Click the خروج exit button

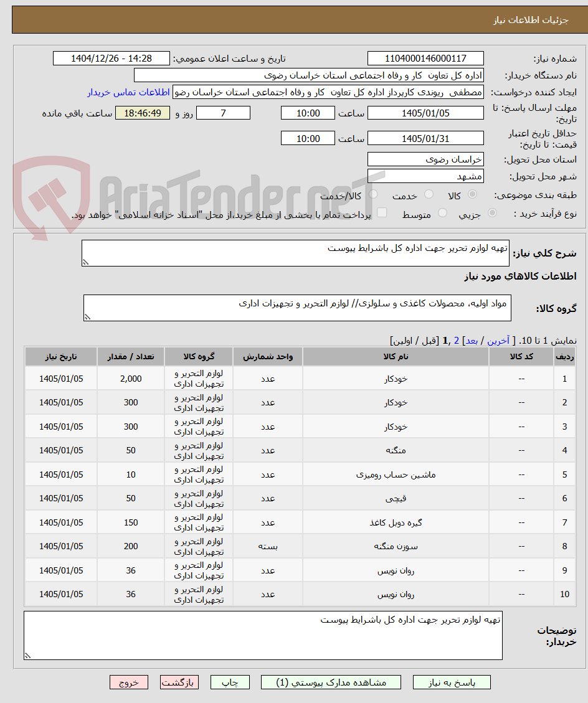pyautogui.click(x=129, y=682)
